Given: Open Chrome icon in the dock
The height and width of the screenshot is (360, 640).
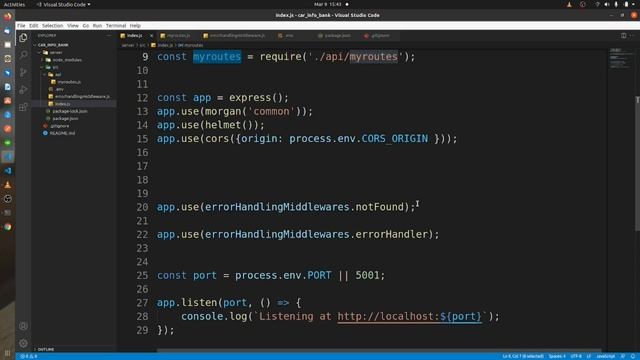Looking at the screenshot, I should pyautogui.click(x=8, y=227).
